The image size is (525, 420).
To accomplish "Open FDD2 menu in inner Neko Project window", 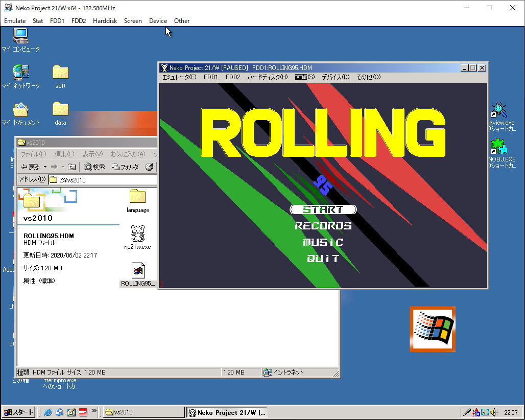I will pyautogui.click(x=233, y=77).
